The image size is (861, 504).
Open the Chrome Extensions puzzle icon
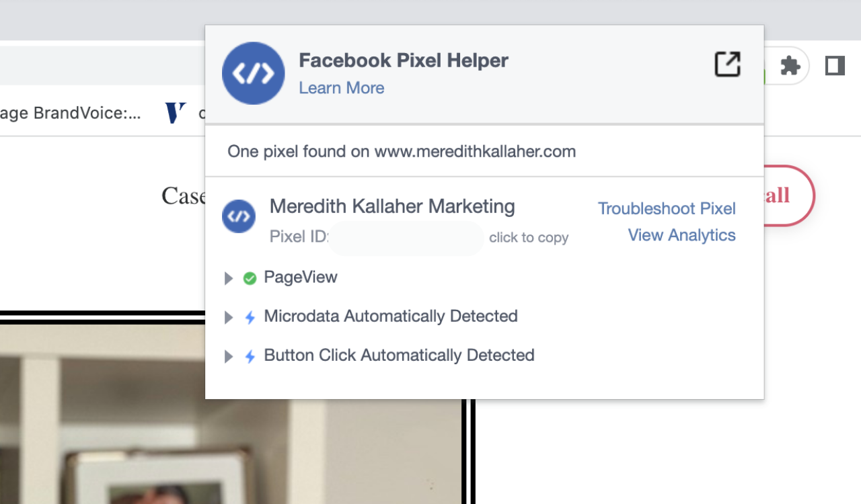click(790, 65)
